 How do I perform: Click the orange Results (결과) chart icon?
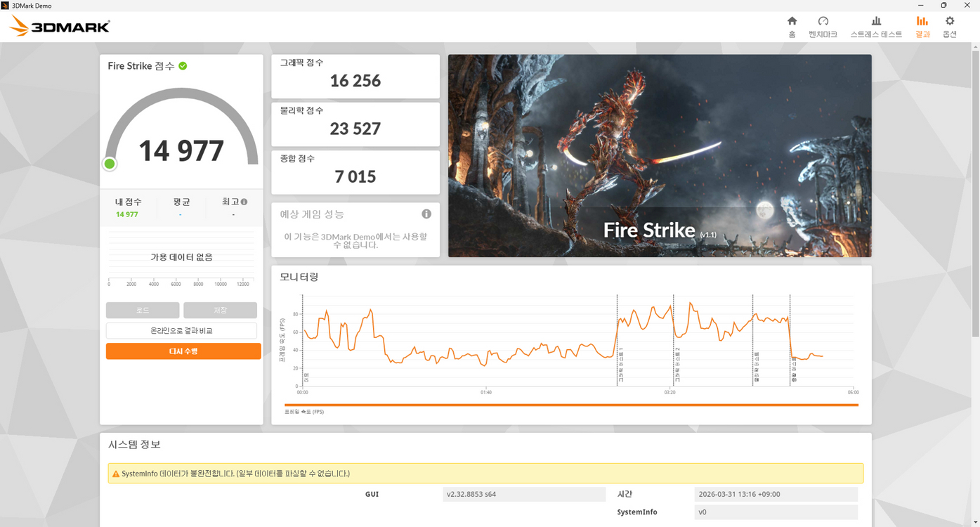tap(922, 26)
